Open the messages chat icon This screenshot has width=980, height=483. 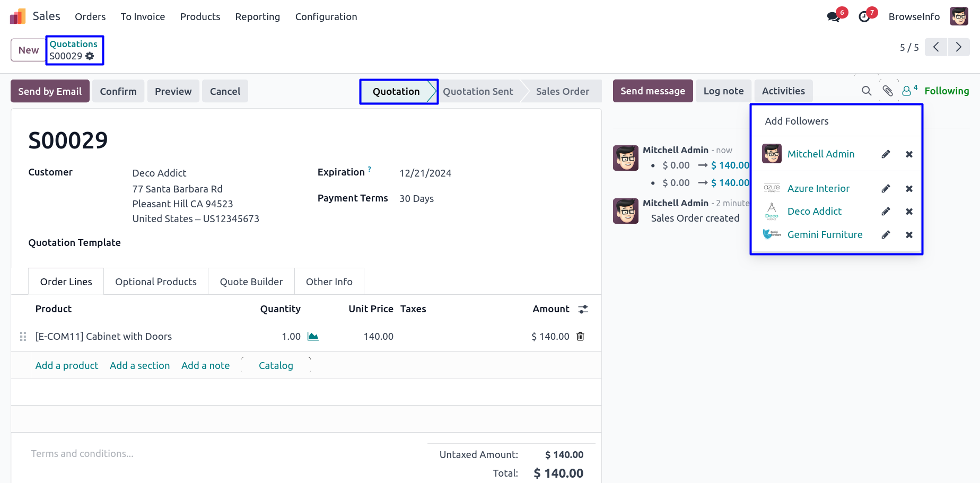[x=833, y=17]
